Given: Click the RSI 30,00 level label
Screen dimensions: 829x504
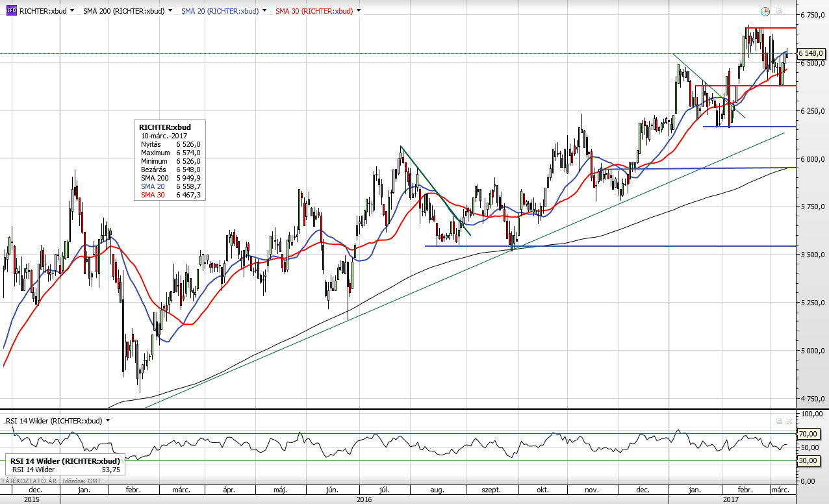Looking at the screenshot, I should 808,460.
